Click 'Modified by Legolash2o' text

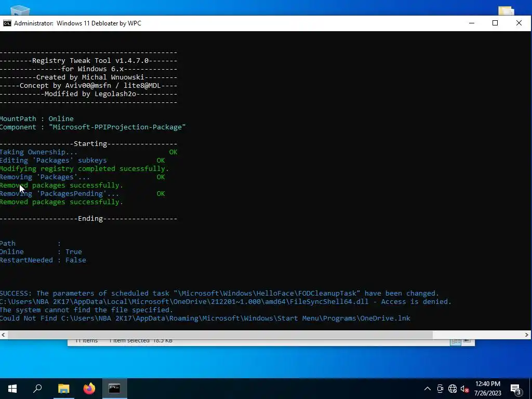tap(90, 94)
